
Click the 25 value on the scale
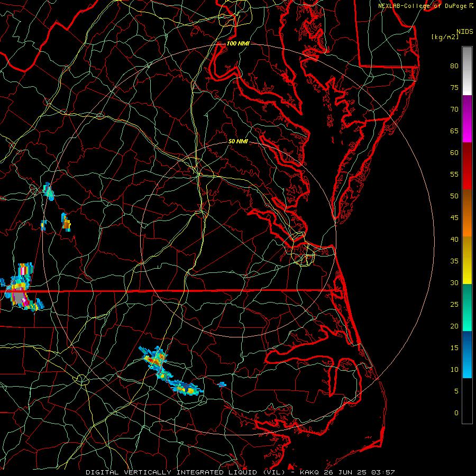point(454,305)
